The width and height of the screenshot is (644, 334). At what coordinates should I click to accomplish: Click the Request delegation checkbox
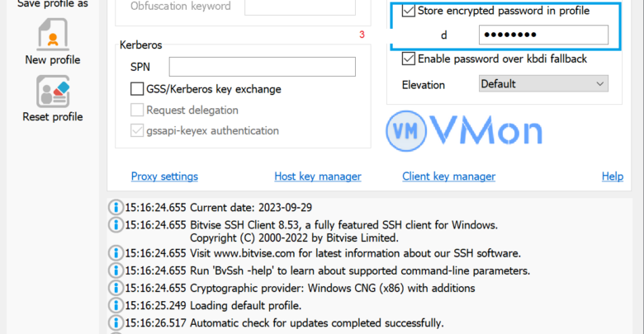click(x=137, y=110)
